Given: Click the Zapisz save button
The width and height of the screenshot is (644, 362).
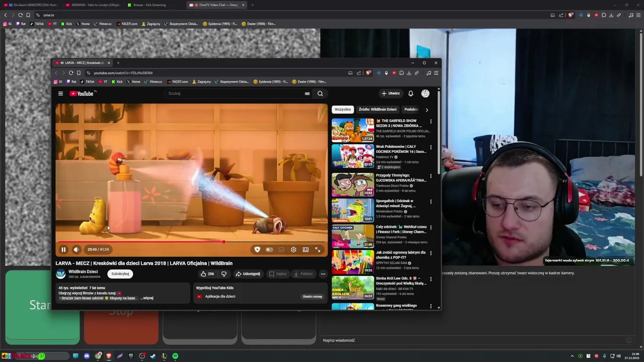Looking at the screenshot, I should (x=277, y=274).
